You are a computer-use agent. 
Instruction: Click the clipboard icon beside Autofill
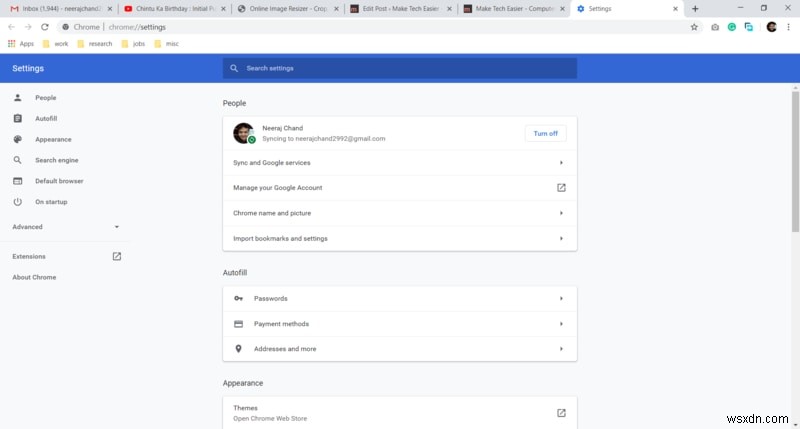pyautogui.click(x=17, y=118)
